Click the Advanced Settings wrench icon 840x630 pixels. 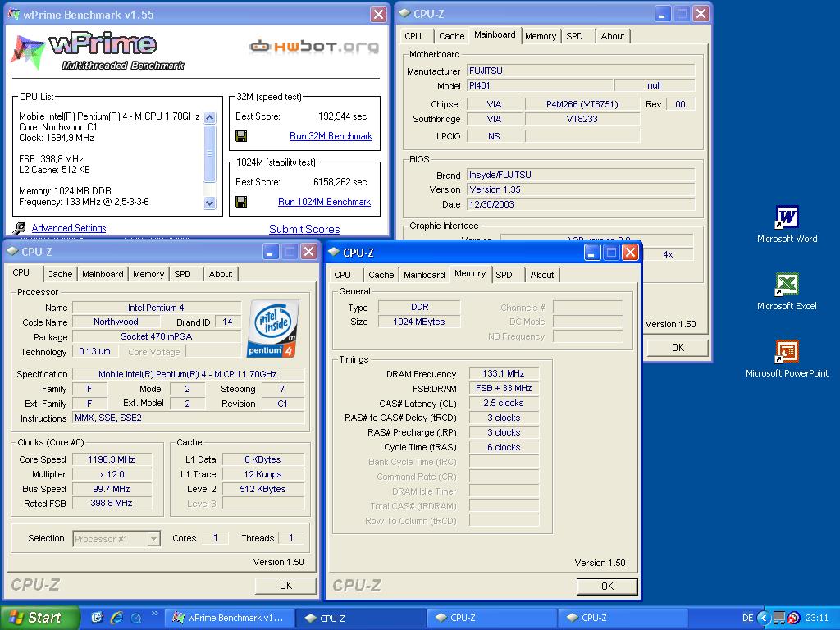click(20, 229)
